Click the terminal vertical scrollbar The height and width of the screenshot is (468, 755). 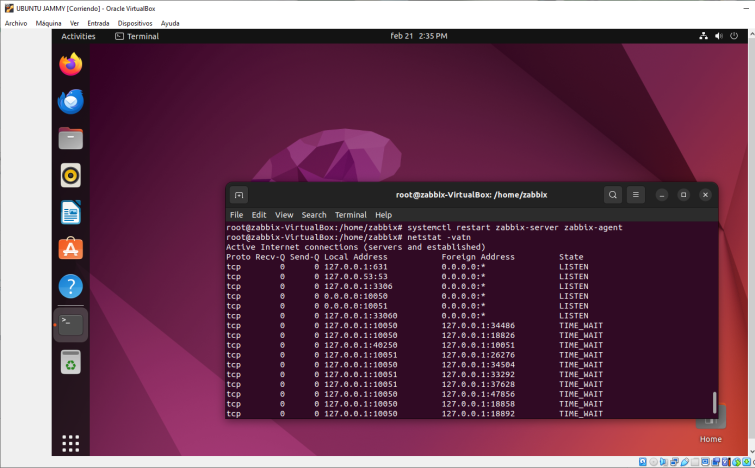714,402
